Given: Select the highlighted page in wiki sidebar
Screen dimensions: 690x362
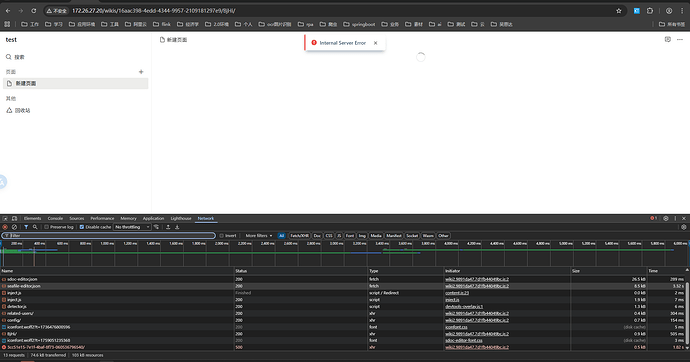Looking at the screenshot, I should coord(76,84).
